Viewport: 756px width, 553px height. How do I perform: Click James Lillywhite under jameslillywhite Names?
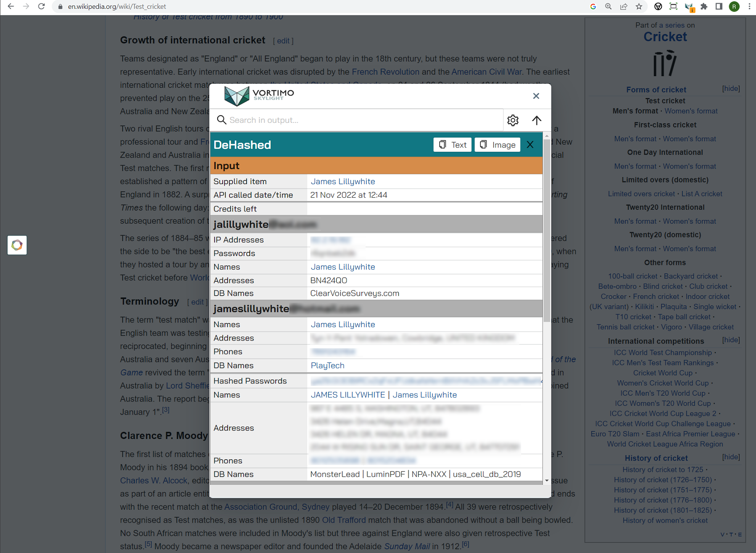pos(343,324)
